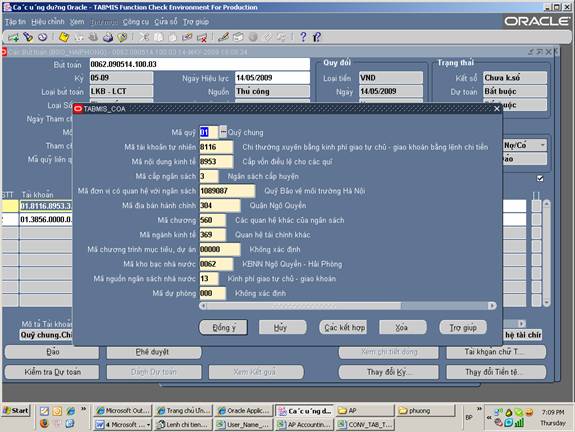This screenshot has height=432, width=575.
Task: Click the Bút toán field 0062.090514.100.03
Action: (x=199, y=64)
